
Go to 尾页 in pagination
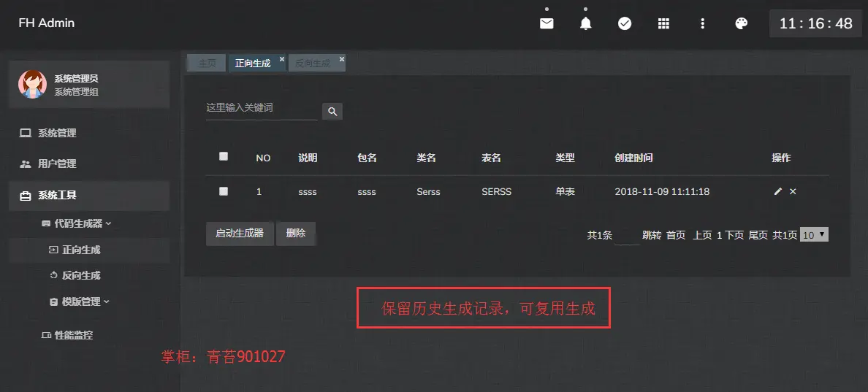(x=758, y=235)
